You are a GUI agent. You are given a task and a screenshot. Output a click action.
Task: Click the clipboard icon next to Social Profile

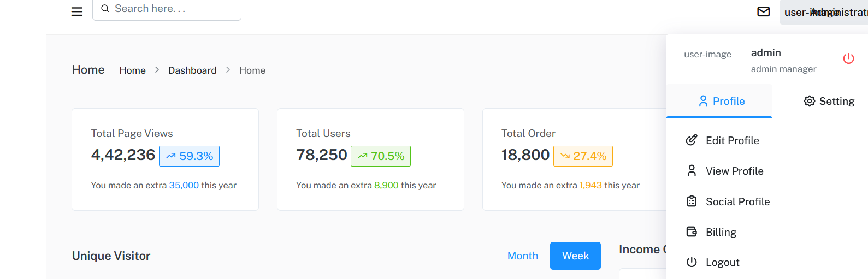click(692, 201)
